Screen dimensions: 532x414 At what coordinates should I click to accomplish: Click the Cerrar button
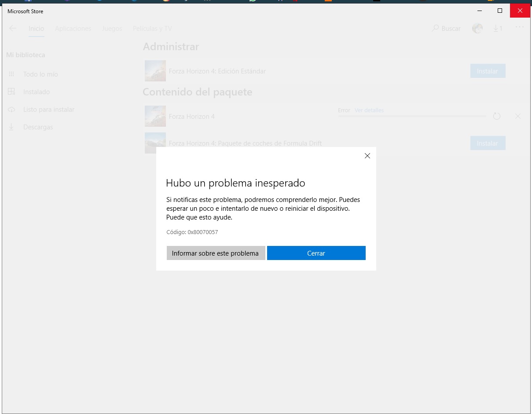coord(316,253)
